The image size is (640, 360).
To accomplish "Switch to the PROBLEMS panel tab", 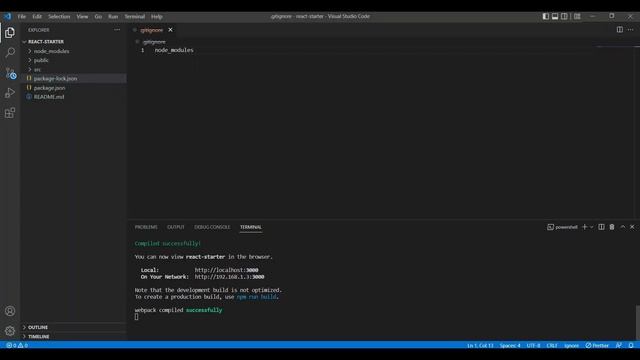I will coord(146,227).
